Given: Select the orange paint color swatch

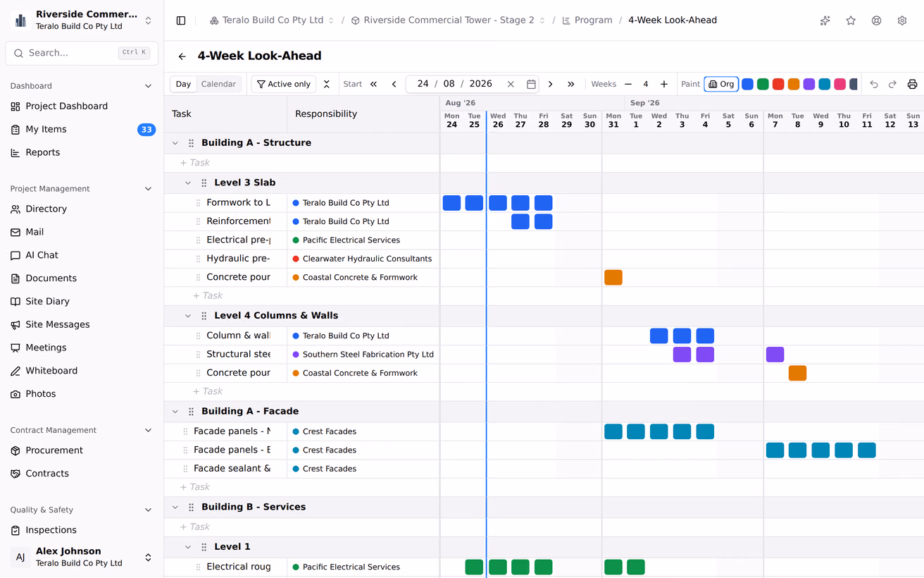Looking at the screenshot, I should (794, 84).
